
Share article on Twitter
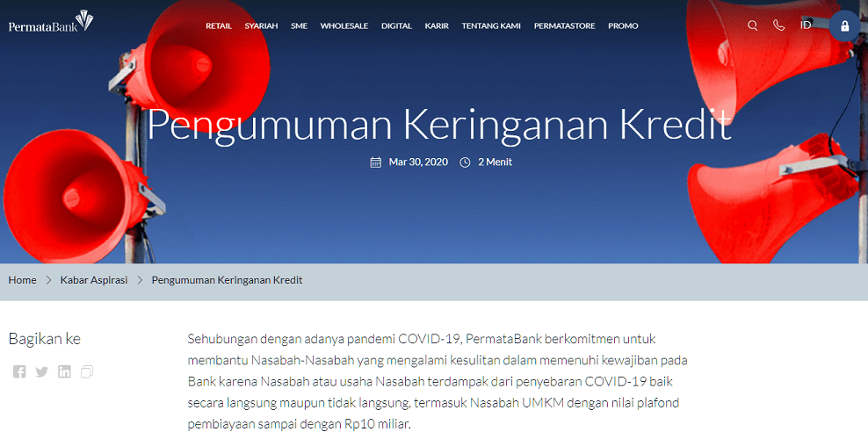[x=41, y=371]
